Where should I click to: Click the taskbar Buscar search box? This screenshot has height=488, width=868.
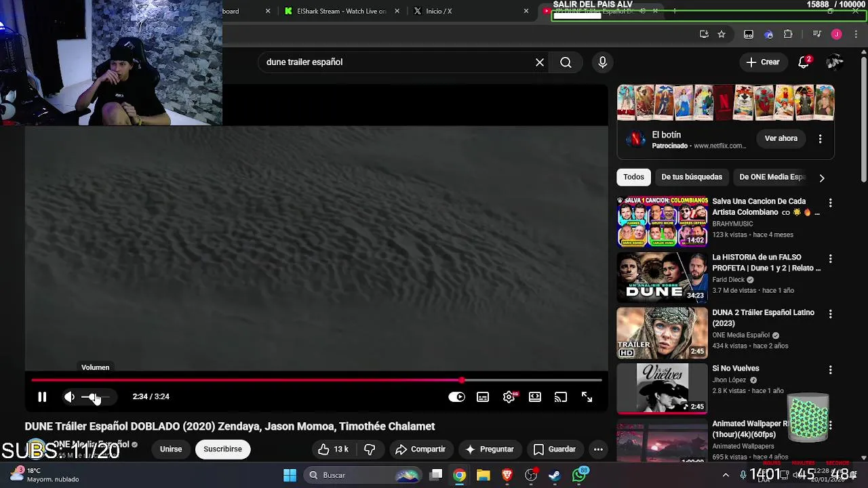tap(363, 475)
